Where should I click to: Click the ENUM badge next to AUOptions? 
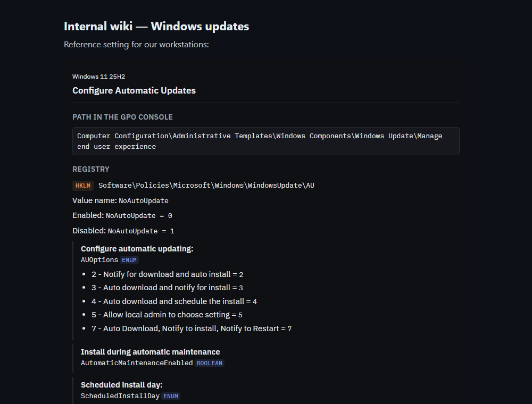pos(129,260)
